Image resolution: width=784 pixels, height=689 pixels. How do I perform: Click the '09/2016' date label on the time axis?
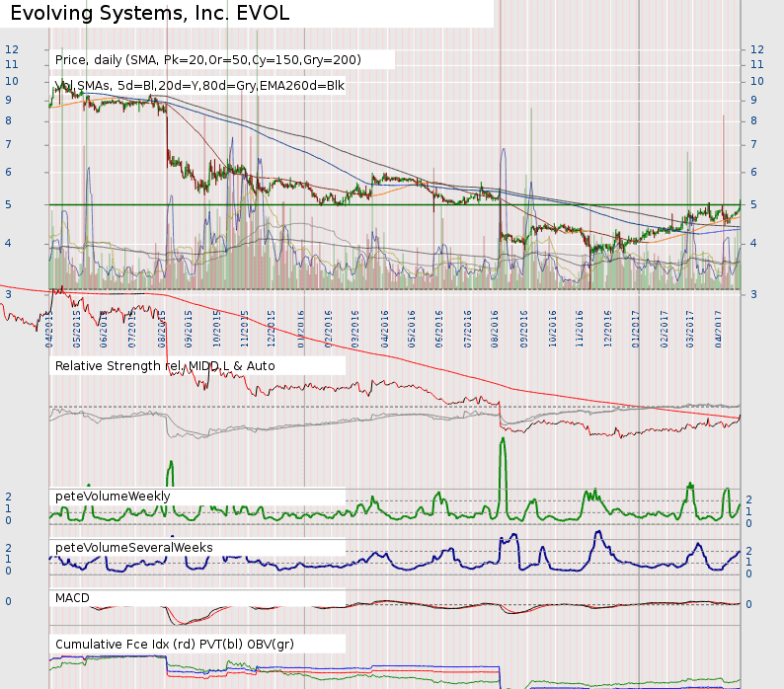click(x=524, y=329)
